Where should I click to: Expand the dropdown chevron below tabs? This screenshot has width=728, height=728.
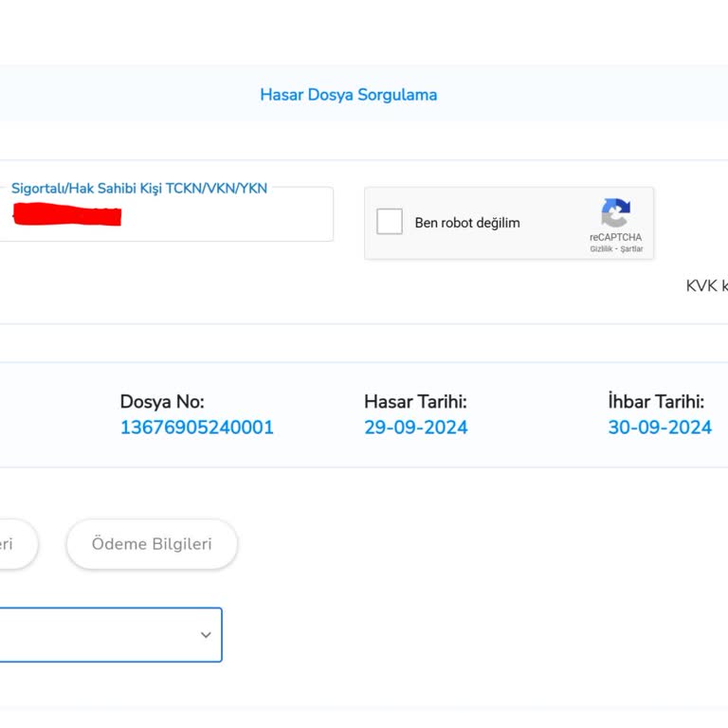click(x=206, y=635)
